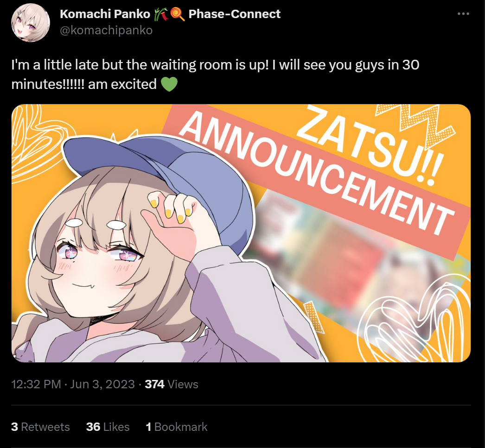Click Komachi Panko's profile avatar
The width and height of the screenshot is (485, 448).
pos(30,23)
